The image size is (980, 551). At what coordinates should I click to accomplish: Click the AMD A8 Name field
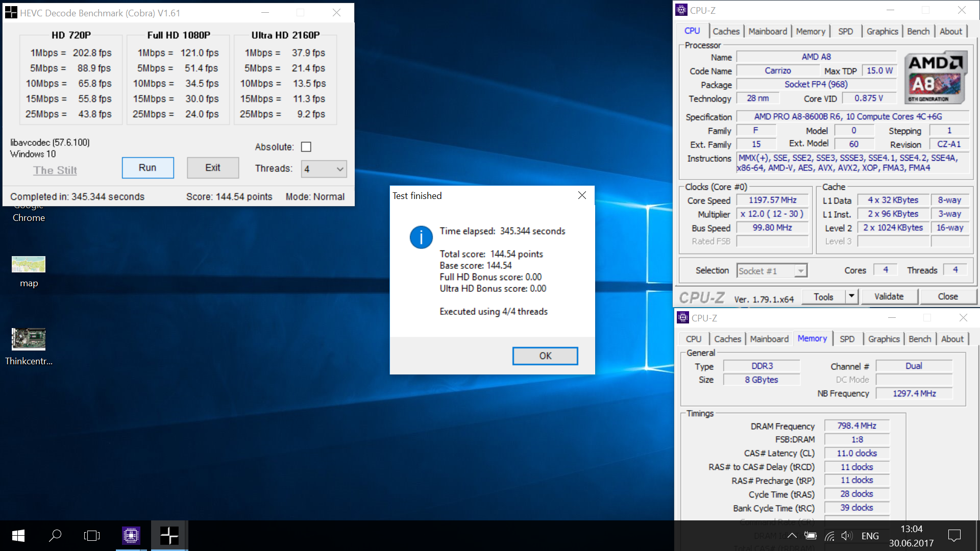816,57
